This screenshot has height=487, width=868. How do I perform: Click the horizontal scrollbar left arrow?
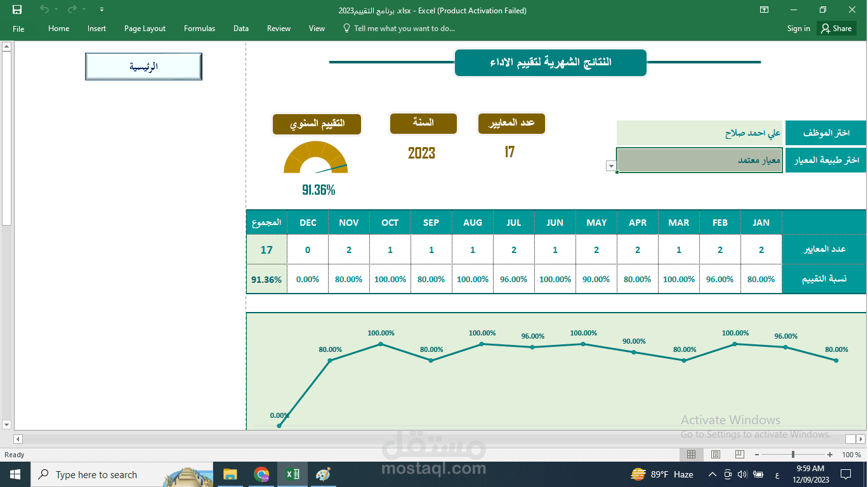pos(18,439)
